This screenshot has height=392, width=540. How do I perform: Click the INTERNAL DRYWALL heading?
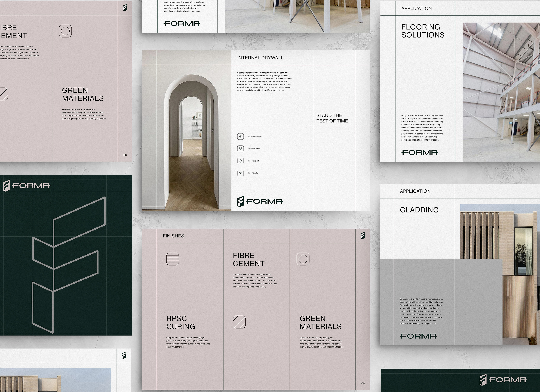pyautogui.click(x=260, y=58)
